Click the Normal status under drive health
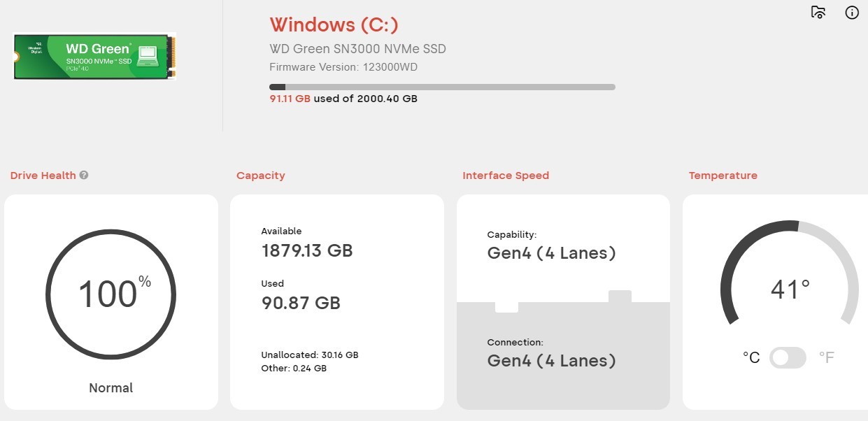The image size is (868, 421). (111, 388)
